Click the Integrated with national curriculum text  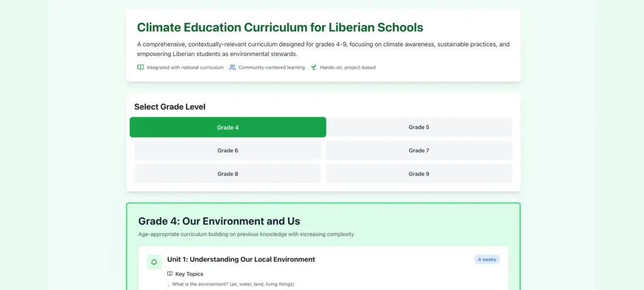185,67
